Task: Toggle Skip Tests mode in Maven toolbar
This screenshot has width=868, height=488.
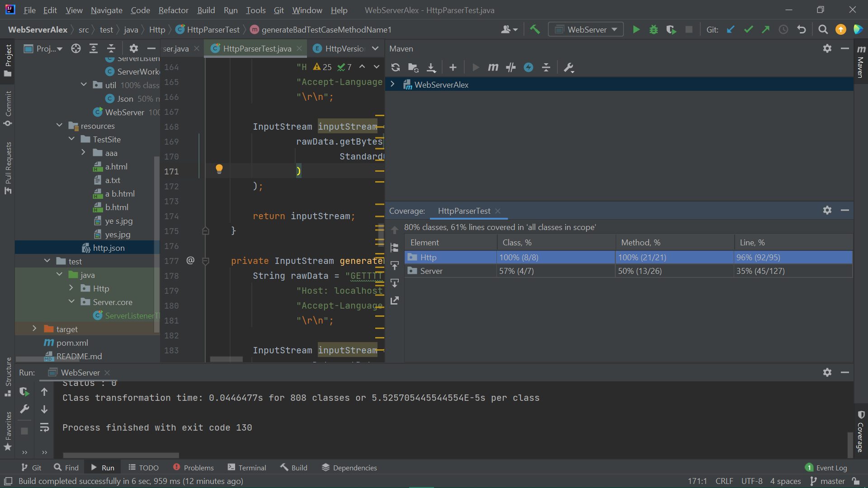Action: 511,67
